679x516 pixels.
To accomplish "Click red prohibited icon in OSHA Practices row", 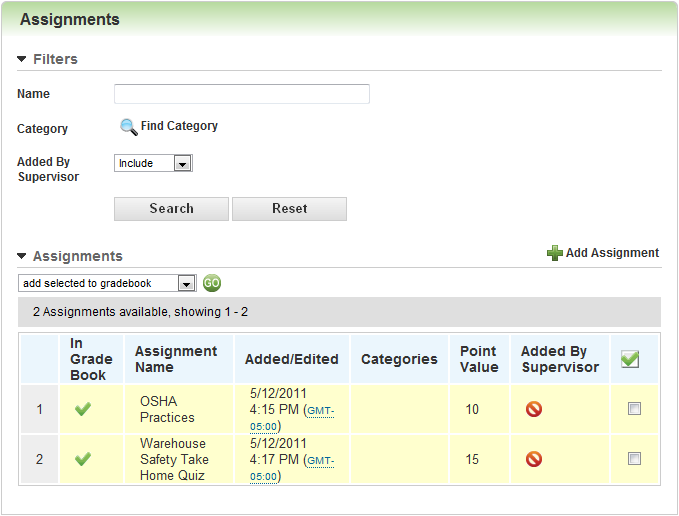I will coord(534,409).
